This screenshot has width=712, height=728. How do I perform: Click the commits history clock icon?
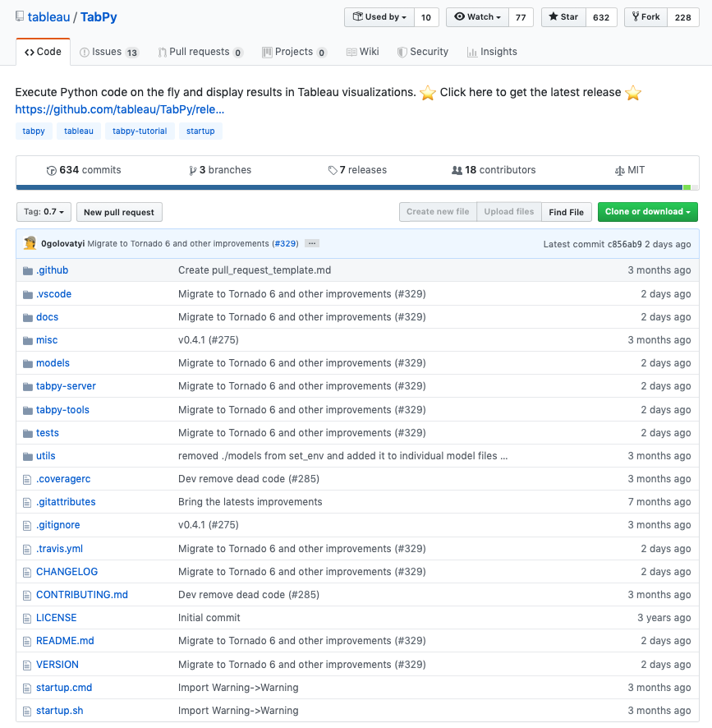click(x=52, y=170)
